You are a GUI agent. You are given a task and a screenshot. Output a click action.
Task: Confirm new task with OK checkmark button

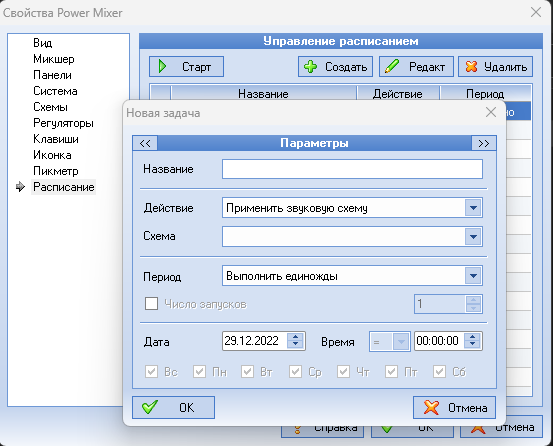(174, 408)
